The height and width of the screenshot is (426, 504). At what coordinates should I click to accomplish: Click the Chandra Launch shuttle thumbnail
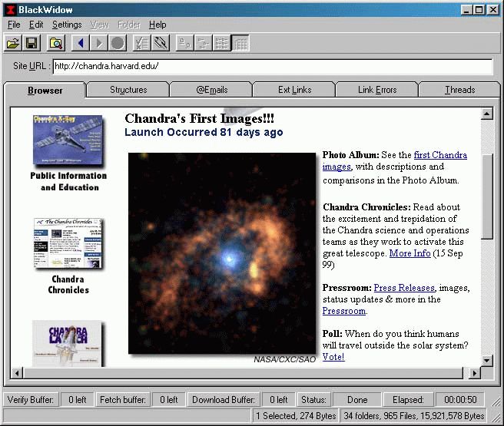click(x=68, y=344)
